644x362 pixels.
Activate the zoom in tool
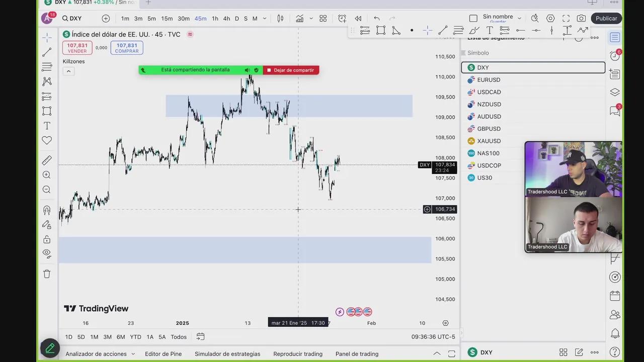[x=47, y=175]
